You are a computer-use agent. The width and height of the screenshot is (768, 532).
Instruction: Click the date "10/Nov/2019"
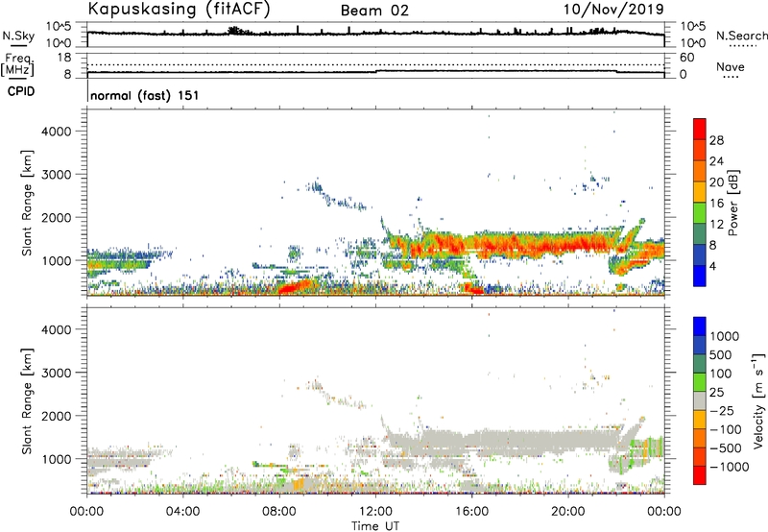(x=613, y=9)
